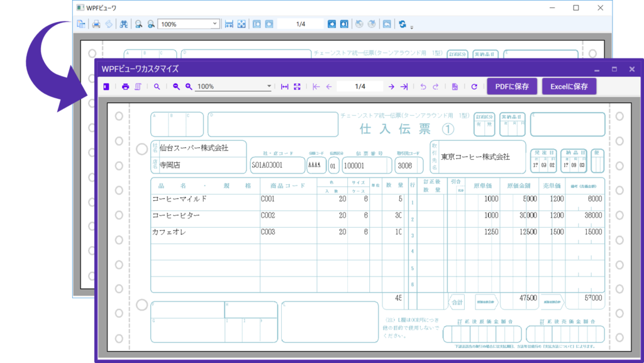The height and width of the screenshot is (363, 644).
Task: Click print icon in back WPFビューワ window
Action: click(96, 25)
